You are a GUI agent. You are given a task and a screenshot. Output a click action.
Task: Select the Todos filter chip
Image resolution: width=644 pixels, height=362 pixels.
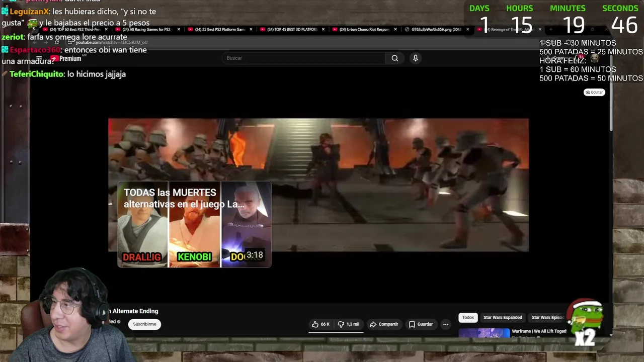point(468,318)
